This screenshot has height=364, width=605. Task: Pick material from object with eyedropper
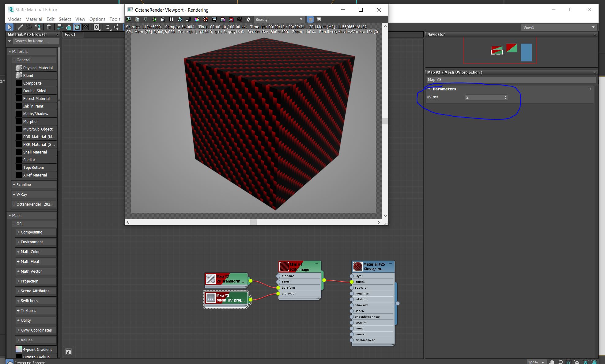[x=20, y=27]
